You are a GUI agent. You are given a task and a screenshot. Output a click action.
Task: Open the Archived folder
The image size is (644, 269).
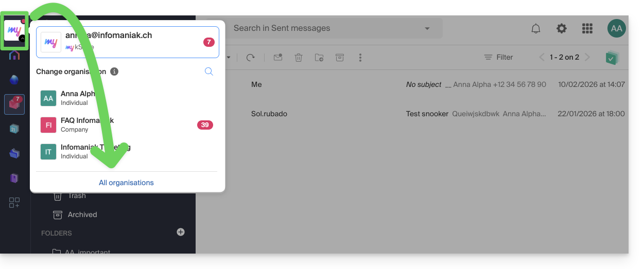[x=82, y=214]
